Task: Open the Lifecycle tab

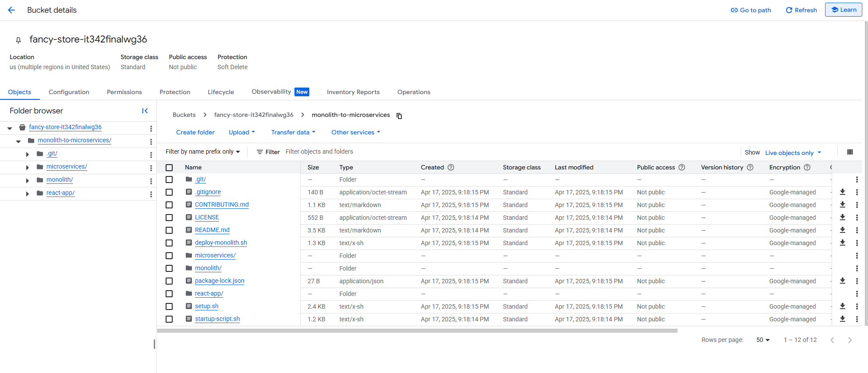Action: pos(220,92)
